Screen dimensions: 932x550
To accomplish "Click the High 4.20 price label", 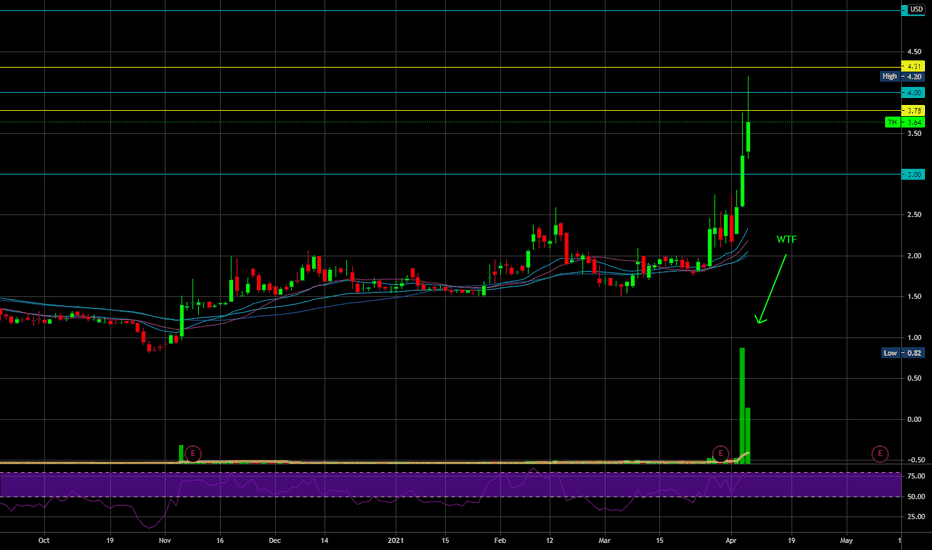I will 902,76.
